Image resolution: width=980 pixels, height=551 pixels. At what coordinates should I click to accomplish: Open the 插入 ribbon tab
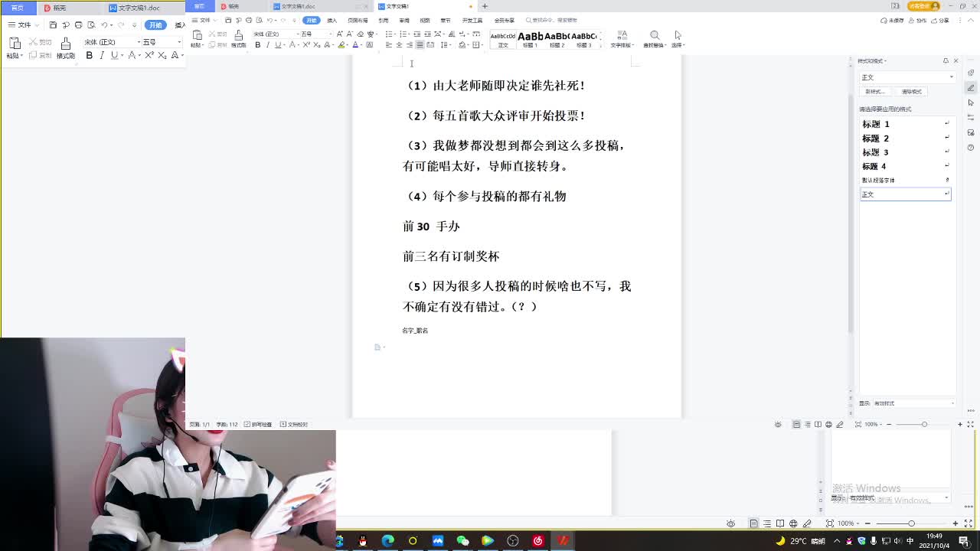click(332, 20)
